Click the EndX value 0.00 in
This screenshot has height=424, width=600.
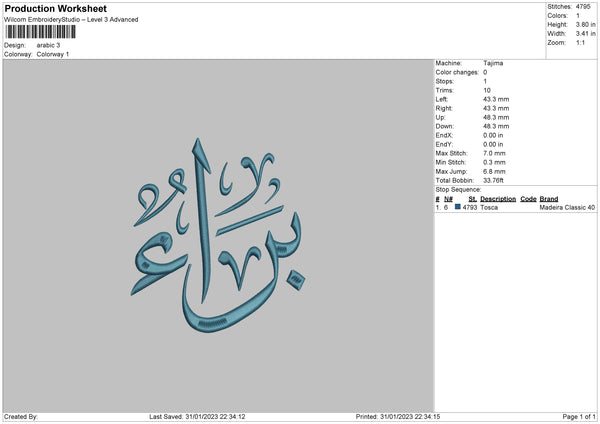pos(493,135)
